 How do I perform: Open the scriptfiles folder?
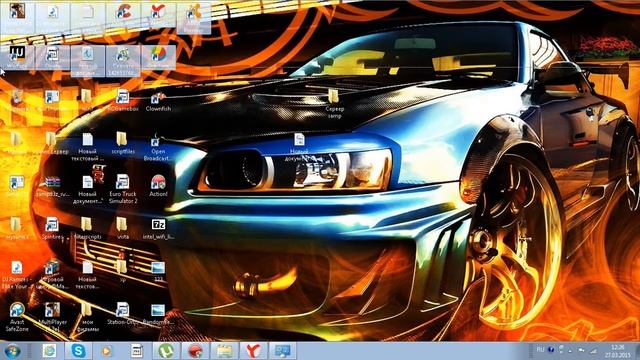122,143
